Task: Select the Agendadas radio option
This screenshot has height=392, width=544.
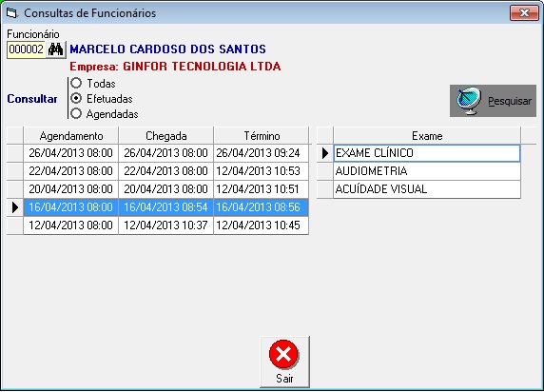Action: point(76,113)
